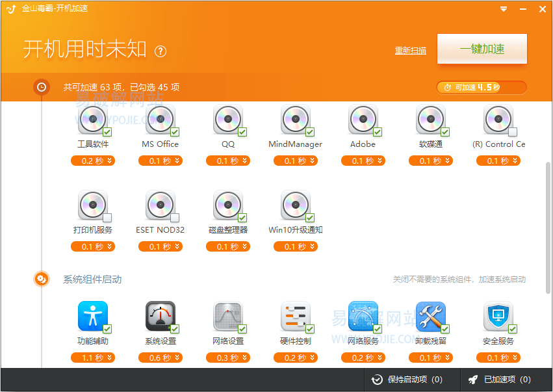This screenshot has height=392, width=553.
Task: Uncheck the Adobe checkbox
Action: click(x=378, y=132)
